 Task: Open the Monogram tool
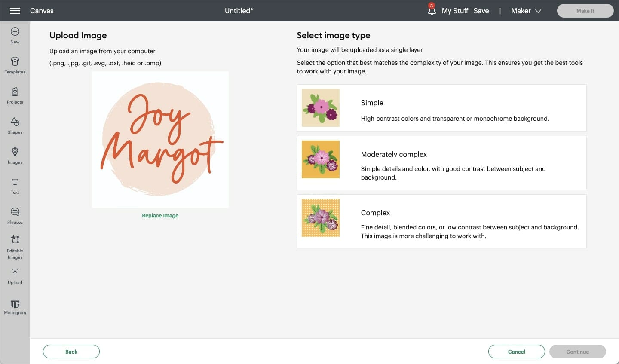click(x=15, y=307)
